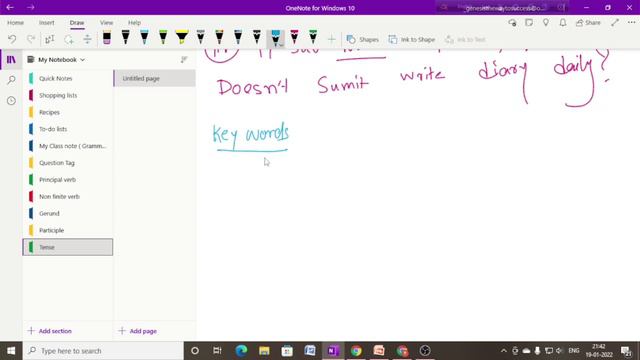Screen dimensions: 640x360
Task: Select the green pen beside the yellow highlighter
Action: click(x=163, y=38)
